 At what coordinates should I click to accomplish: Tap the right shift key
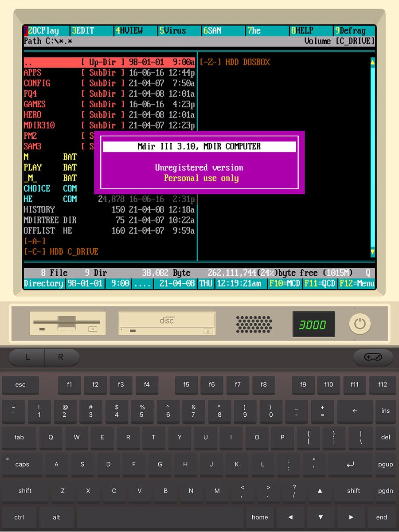click(x=353, y=491)
